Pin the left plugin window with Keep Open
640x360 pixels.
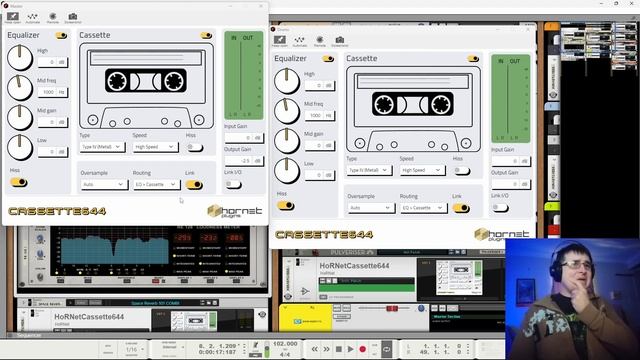click(13, 18)
